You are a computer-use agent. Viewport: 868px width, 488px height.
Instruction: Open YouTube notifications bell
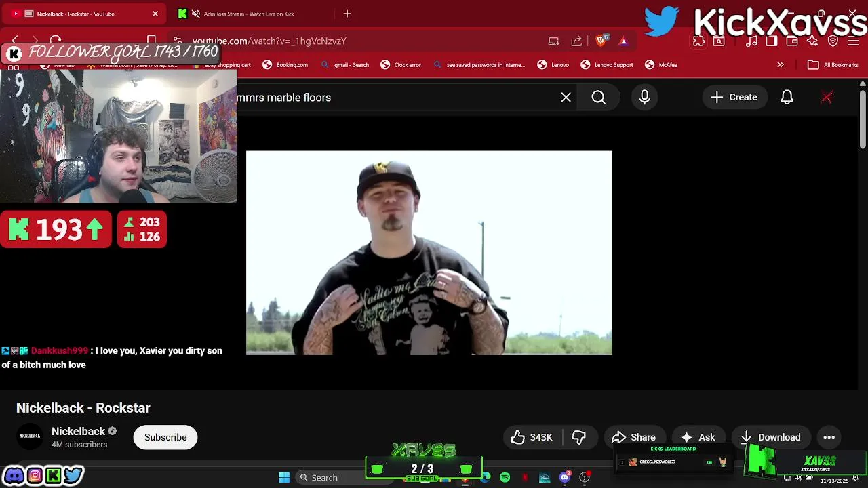[787, 98]
